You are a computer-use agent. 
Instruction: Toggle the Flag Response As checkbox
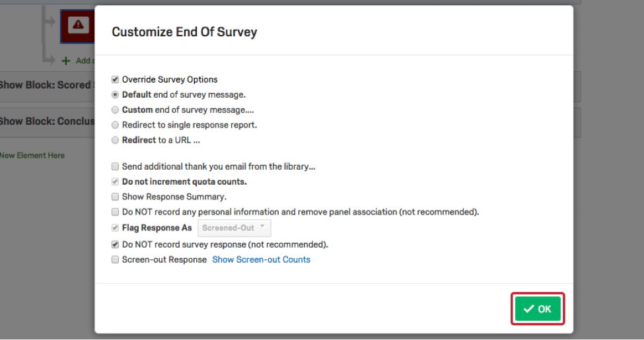116,228
